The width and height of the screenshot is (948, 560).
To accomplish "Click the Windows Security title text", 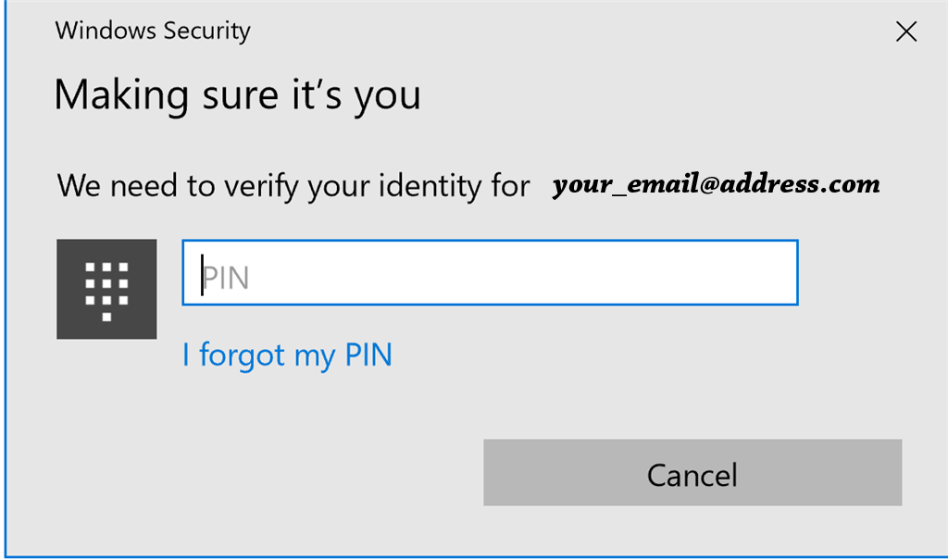I will (x=153, y=31).
